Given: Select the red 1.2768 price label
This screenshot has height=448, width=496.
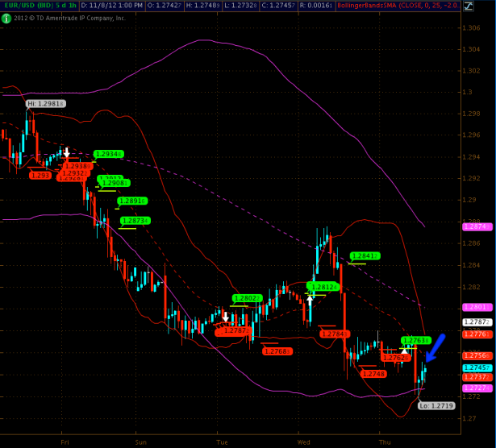Looking at the screenshot, I should pyautogui.click(x=279, y=351).
